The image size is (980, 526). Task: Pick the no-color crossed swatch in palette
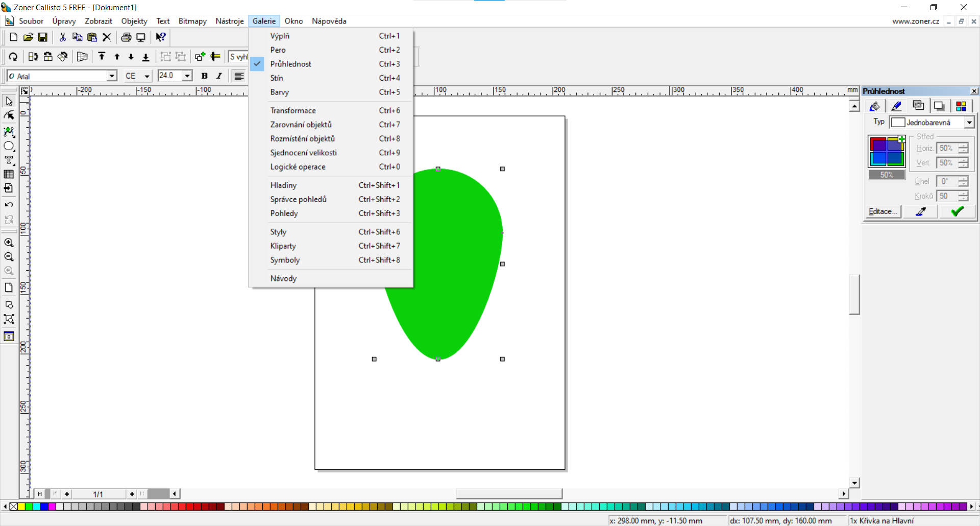[14, 507]
